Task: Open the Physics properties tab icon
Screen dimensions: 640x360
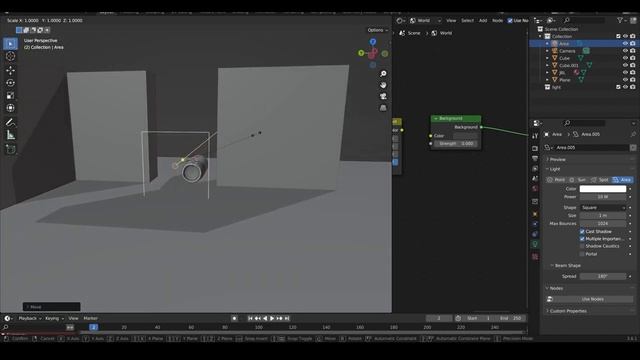Action: [x=535, y=224]
